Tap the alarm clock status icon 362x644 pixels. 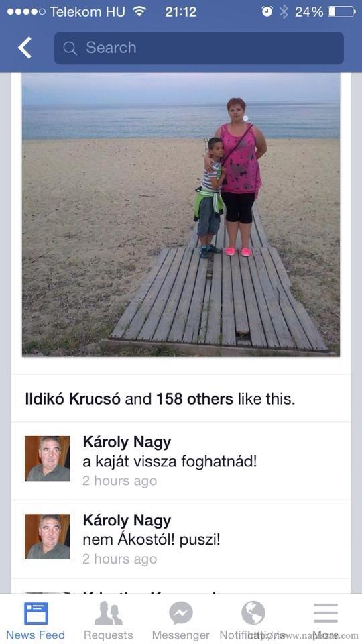[x=267, y=11]
